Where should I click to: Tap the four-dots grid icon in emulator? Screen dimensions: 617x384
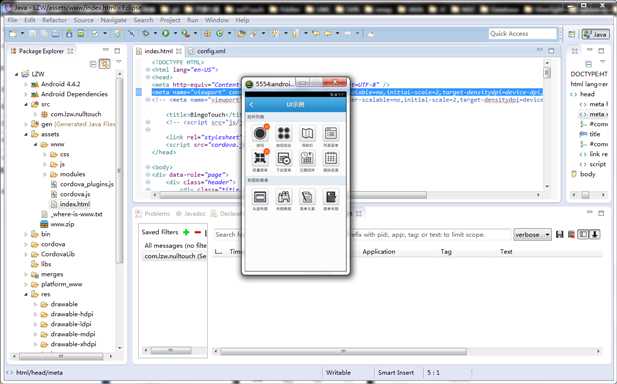[x=284, y=134]
